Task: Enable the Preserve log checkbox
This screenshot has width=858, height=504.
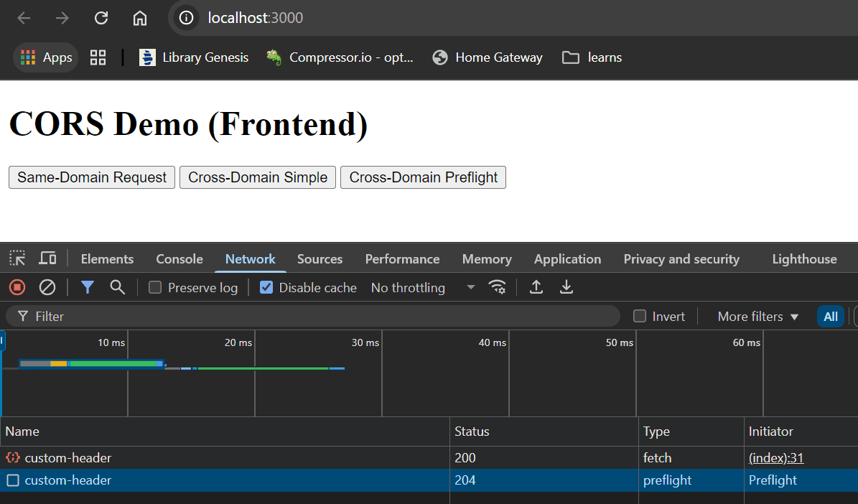Action: pos(155,288)
